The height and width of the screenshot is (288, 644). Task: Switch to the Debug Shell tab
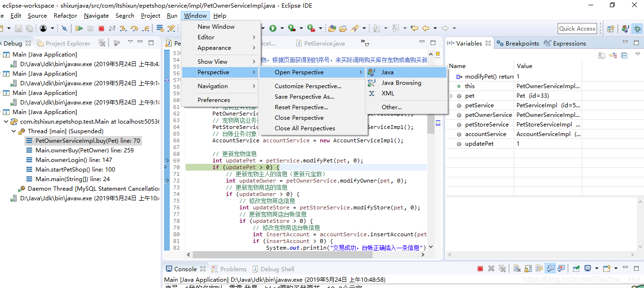(273, 269)
